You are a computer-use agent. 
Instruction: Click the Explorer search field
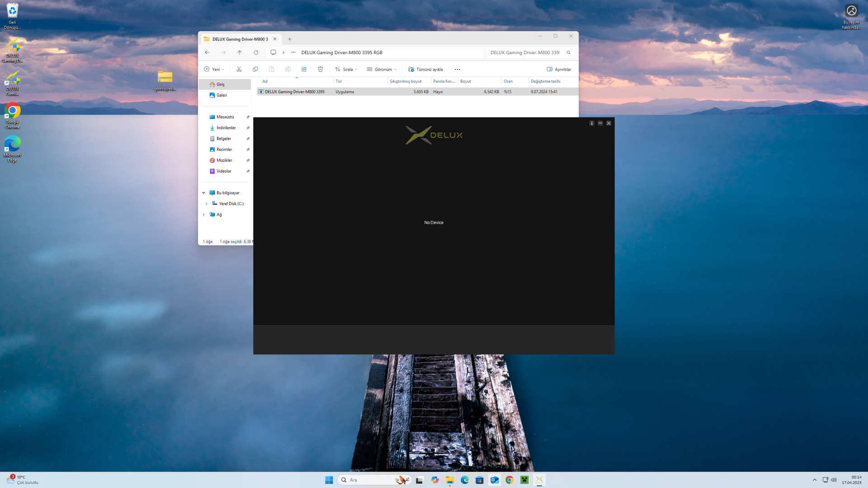point(524,52)
